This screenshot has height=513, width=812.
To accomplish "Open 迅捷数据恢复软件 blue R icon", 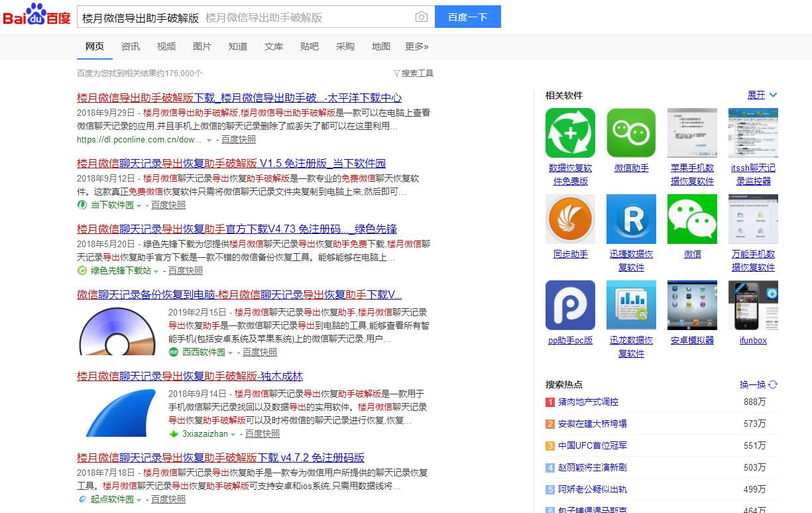I will (x=631, y=219).
